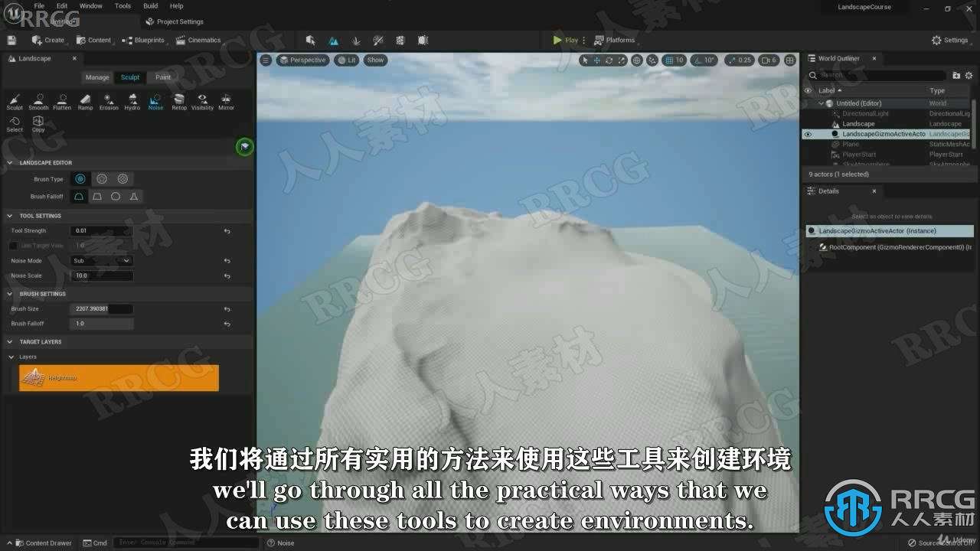Select the Erosion tool
Viewport: 980px width, 551px height.
109,102
